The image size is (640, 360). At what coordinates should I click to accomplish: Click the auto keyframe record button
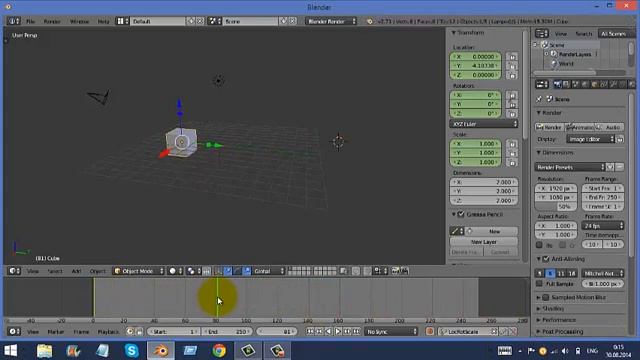click(x=429, y=332)
